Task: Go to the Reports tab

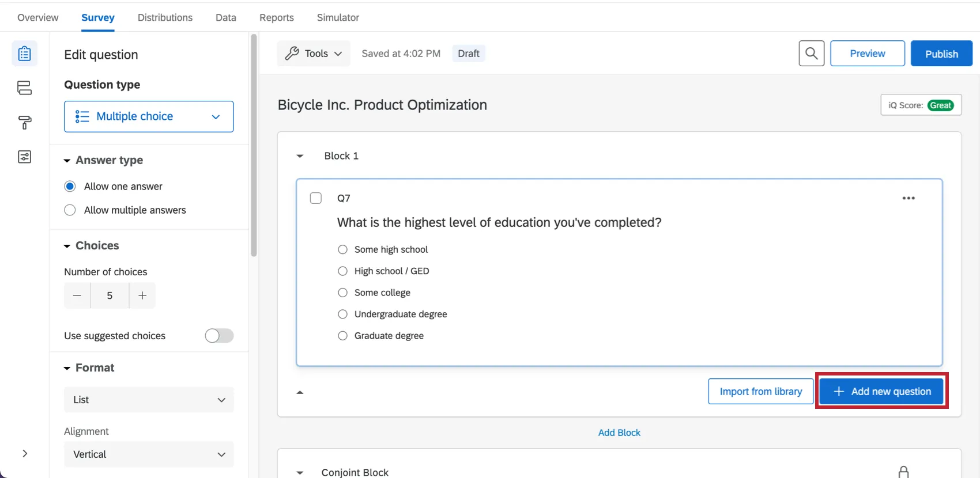Action: click(276, 17)
